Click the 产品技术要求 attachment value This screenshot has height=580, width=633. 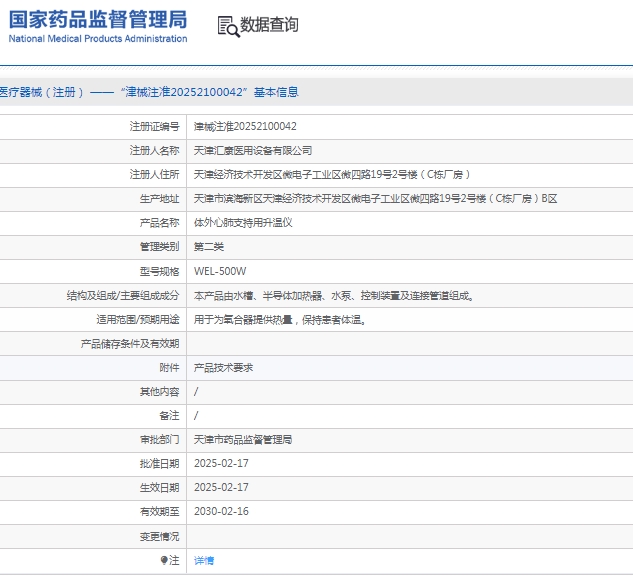point(223,368)
